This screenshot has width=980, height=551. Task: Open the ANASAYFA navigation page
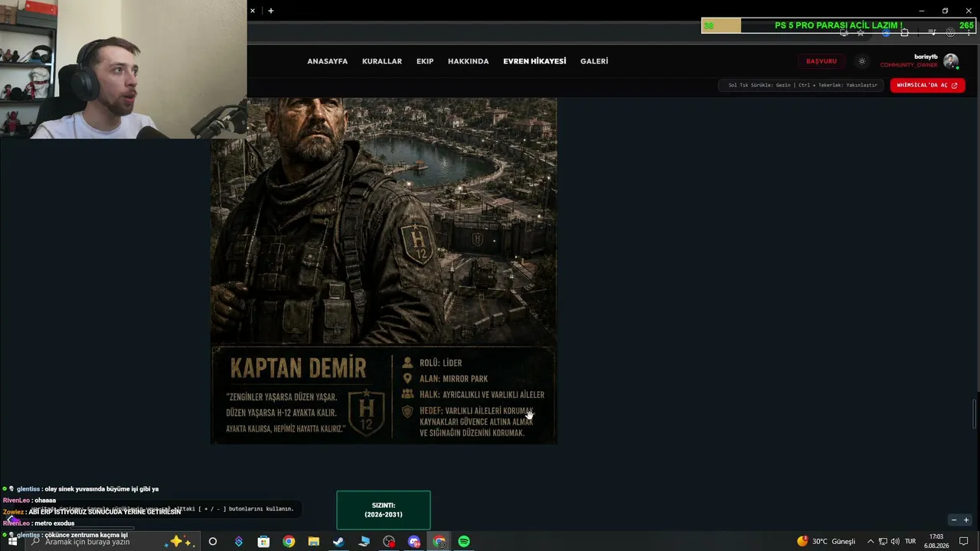point(327,61)
